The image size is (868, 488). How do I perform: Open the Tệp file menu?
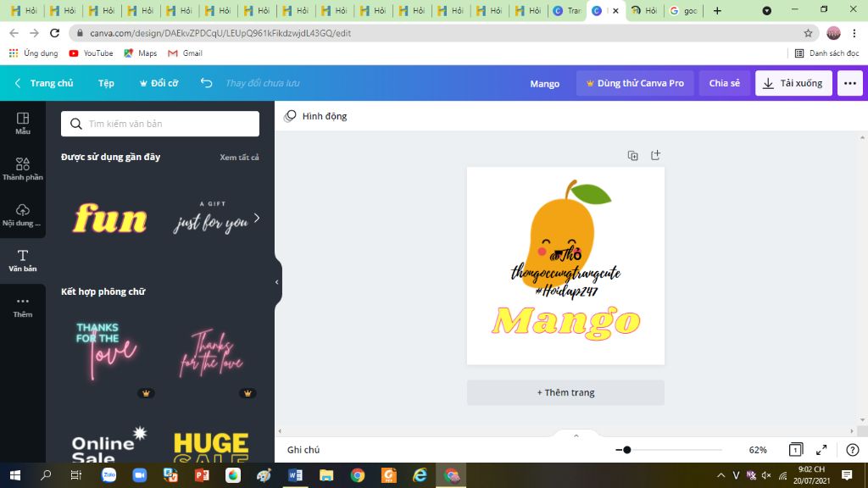tap(106, 83)
